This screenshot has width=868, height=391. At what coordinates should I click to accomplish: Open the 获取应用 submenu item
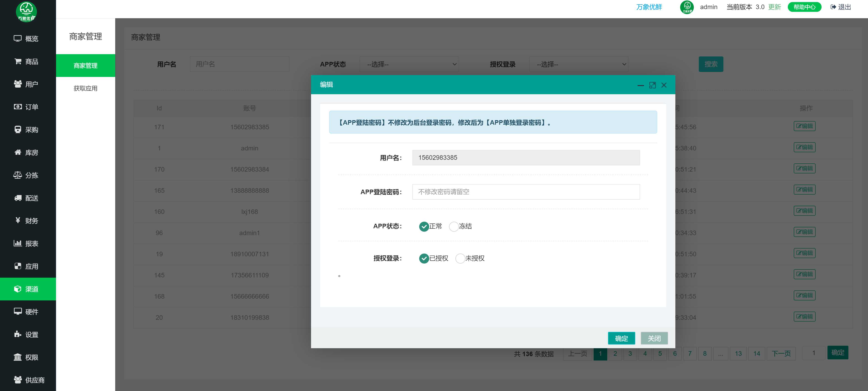coord(85,88)
